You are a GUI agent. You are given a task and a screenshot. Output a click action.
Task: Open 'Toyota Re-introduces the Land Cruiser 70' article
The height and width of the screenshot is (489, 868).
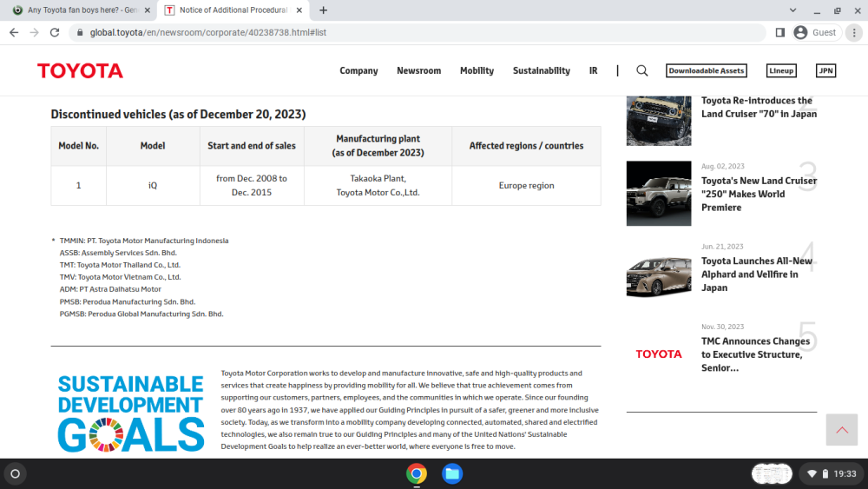(759, 108)
